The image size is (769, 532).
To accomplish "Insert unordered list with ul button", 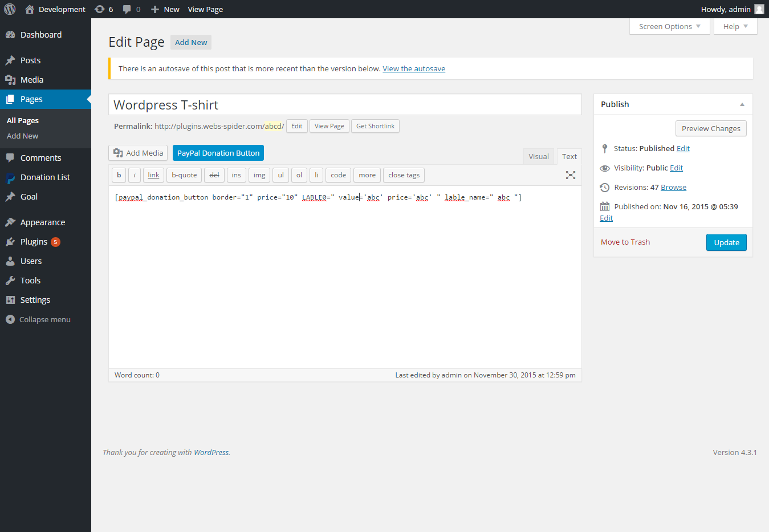I will click(x=280, y=175).
